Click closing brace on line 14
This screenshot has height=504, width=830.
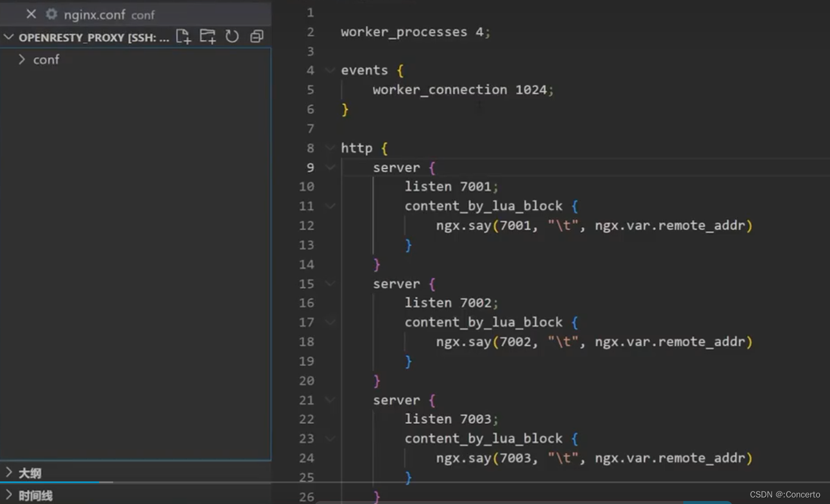pyautogui.click(x=376, y=264)
